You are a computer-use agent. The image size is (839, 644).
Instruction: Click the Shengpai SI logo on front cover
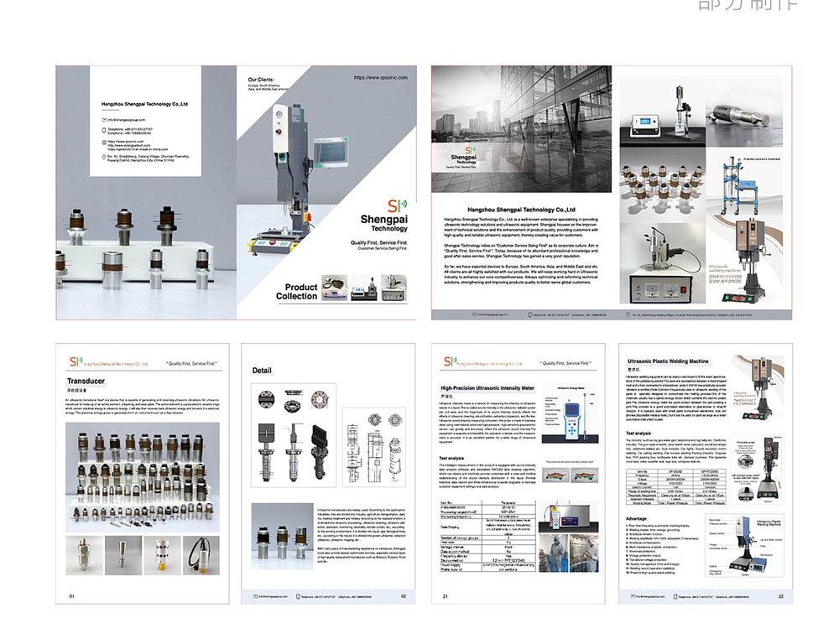coord(393,205)
